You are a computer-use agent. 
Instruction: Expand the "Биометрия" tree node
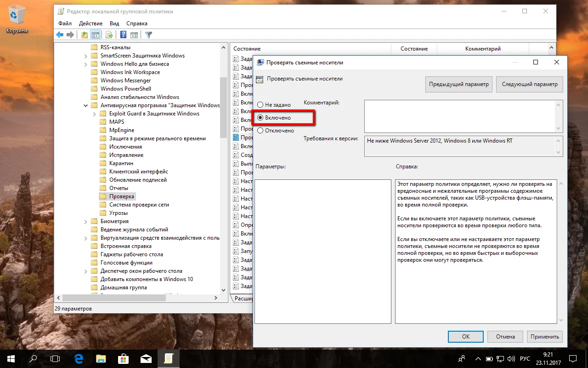[86, 221]
